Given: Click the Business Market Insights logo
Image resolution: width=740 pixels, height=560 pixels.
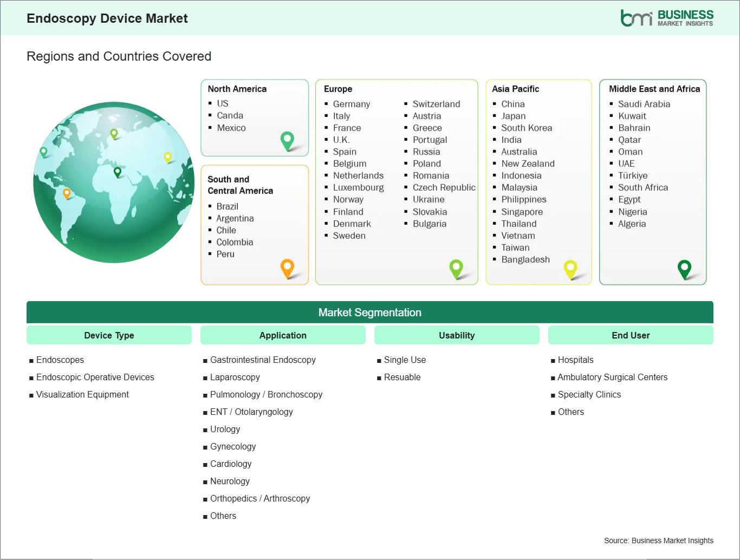Looking at the screenshot, I should [666, 18].
